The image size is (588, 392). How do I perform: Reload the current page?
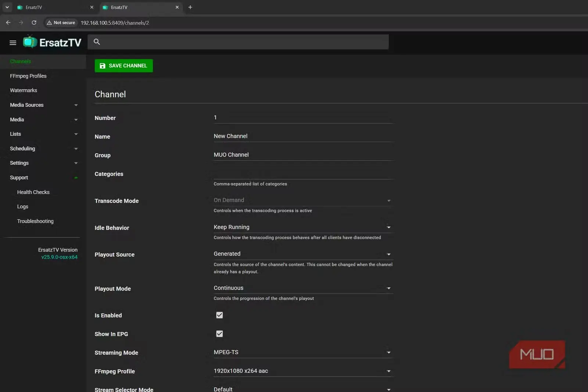coord(34,23)
